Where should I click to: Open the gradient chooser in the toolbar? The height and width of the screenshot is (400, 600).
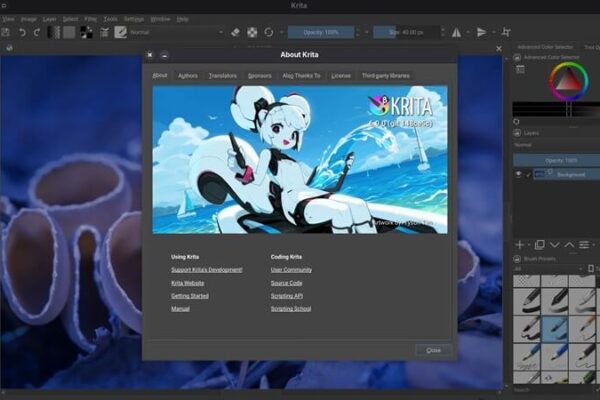coord(53,33)
